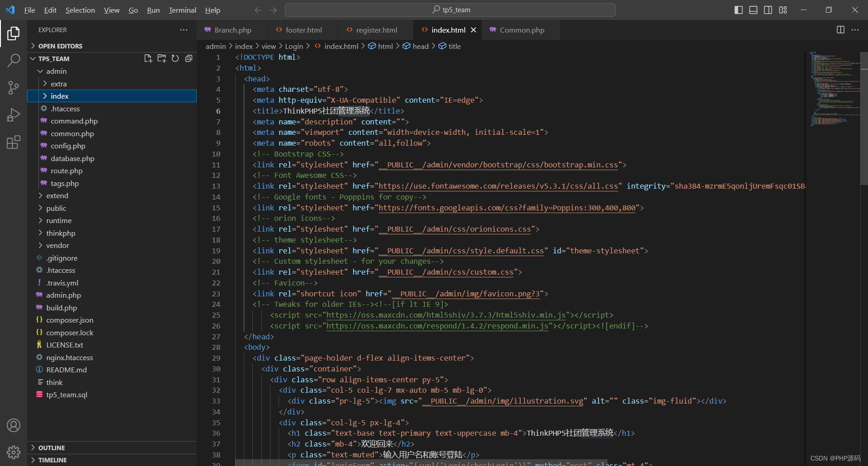Go forward with the navigation arrow
Image resolution: width=868 pixels, height=466 pixels.
[273, 10]
